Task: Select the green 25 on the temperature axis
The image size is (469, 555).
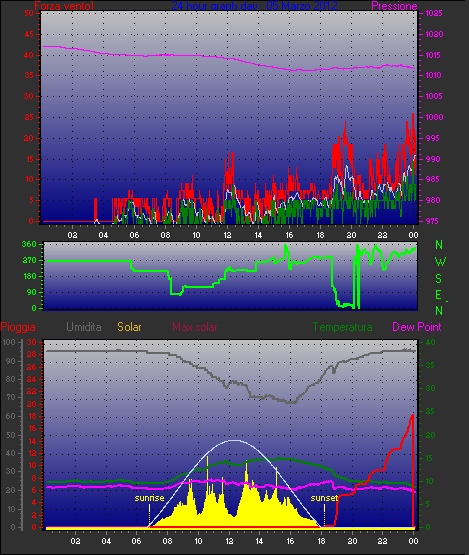Action: (x=430, y=411)
